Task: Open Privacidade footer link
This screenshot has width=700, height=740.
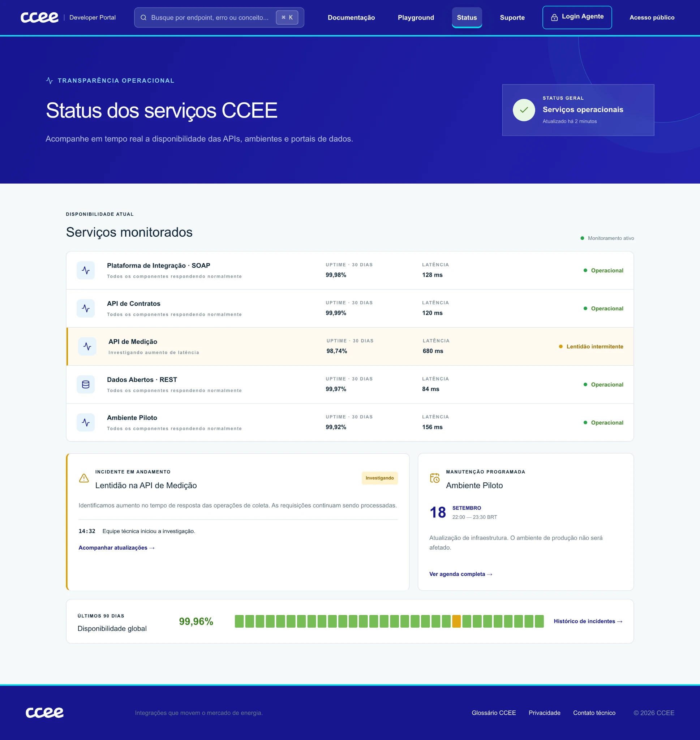Action: pyautogui.click(x=544, y=713)
